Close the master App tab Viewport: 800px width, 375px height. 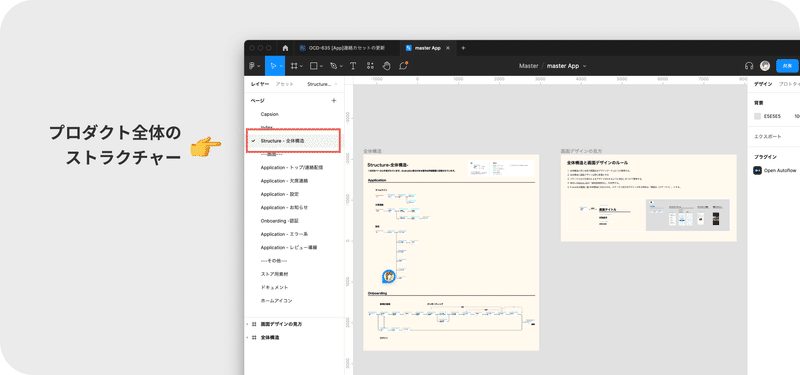[x=447, y=48]
